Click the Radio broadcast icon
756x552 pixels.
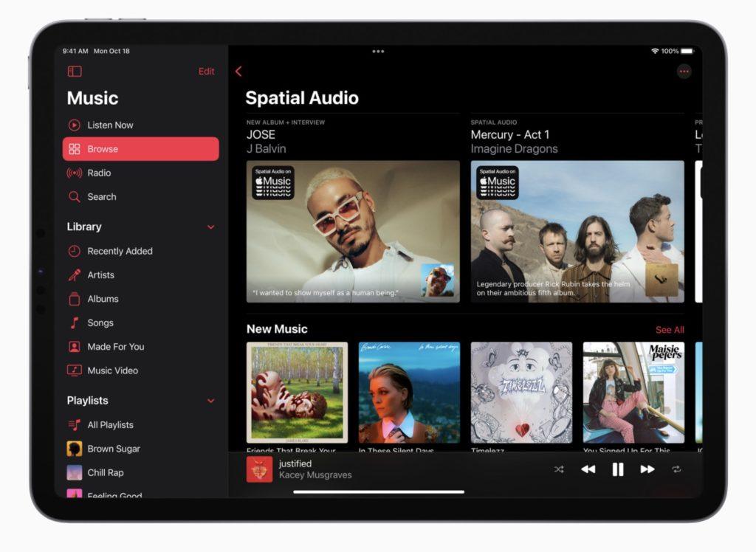click(75, 173)
